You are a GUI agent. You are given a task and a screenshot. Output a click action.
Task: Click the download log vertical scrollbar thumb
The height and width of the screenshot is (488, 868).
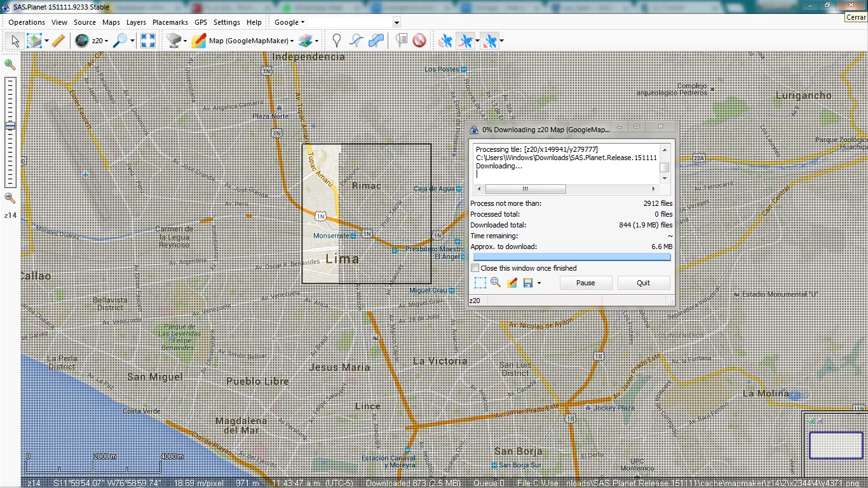tap(664, 168)
